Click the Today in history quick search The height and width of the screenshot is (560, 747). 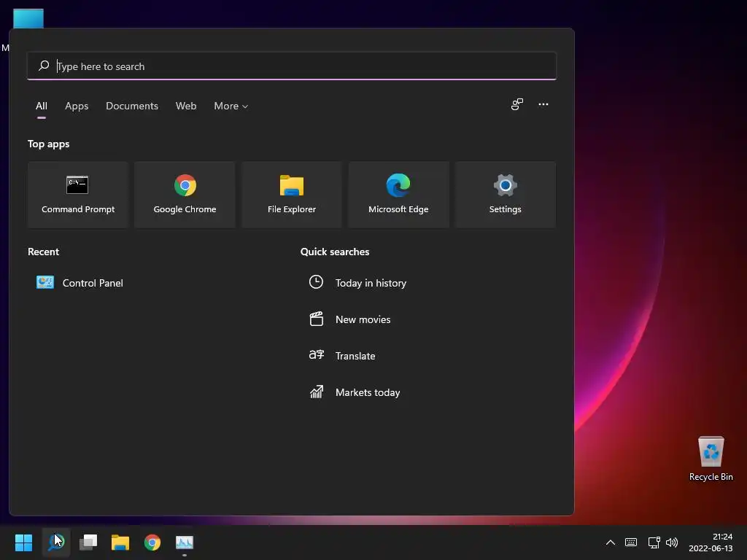pos(357,283)
